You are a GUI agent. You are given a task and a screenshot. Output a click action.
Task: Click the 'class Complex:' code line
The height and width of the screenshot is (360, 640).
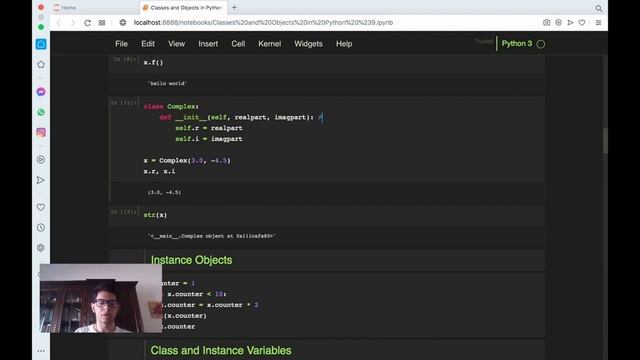(x=171, y=107)
